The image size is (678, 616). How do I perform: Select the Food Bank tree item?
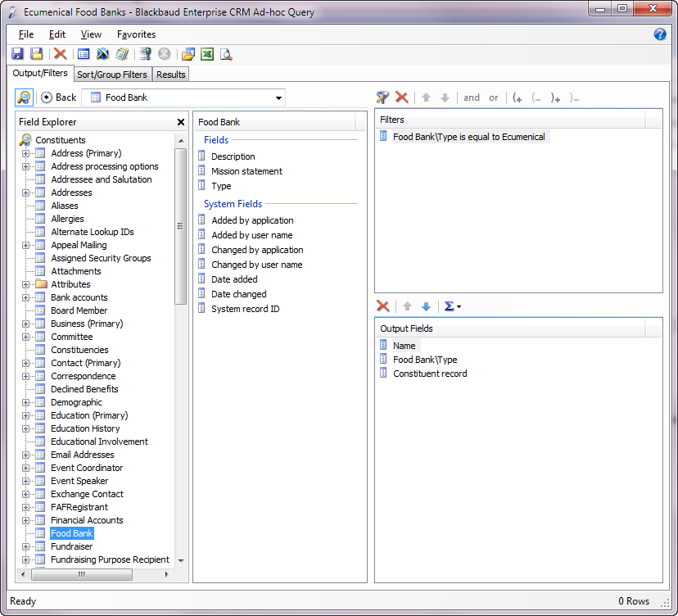click(x=71, y=533)
